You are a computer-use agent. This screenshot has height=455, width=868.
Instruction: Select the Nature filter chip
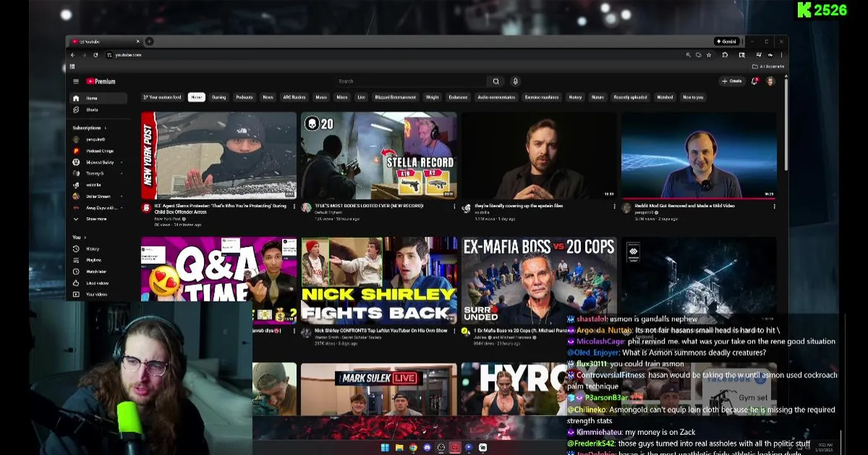[x=598, y=97]
